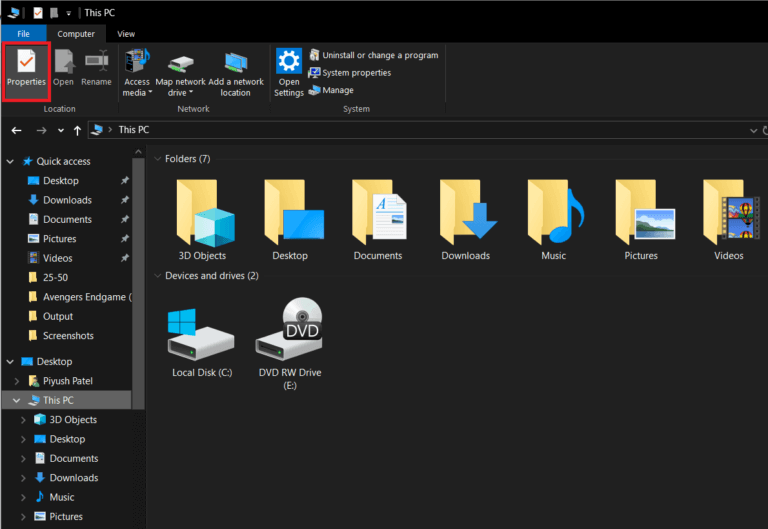Viewport: 768px width, 529px height.
Task: Select the DVD RW Drive (E:)
Action: 290,344
